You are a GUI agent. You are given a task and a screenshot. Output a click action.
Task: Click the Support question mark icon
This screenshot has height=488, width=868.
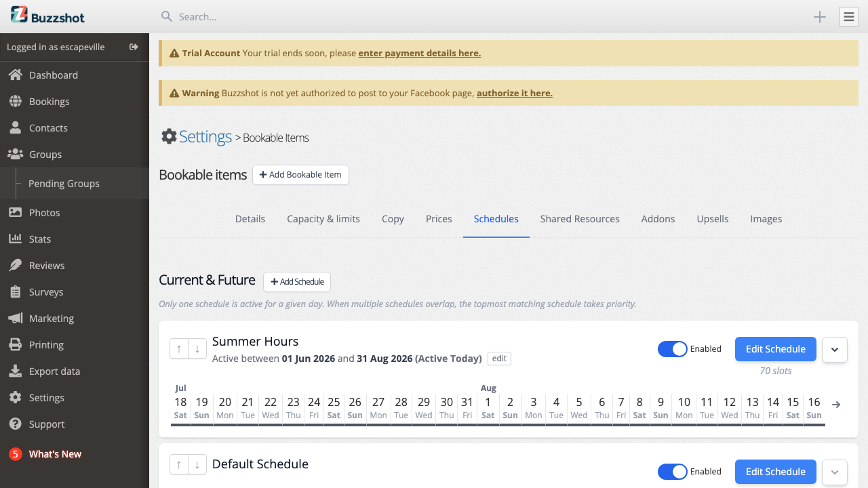pos(15,424)
